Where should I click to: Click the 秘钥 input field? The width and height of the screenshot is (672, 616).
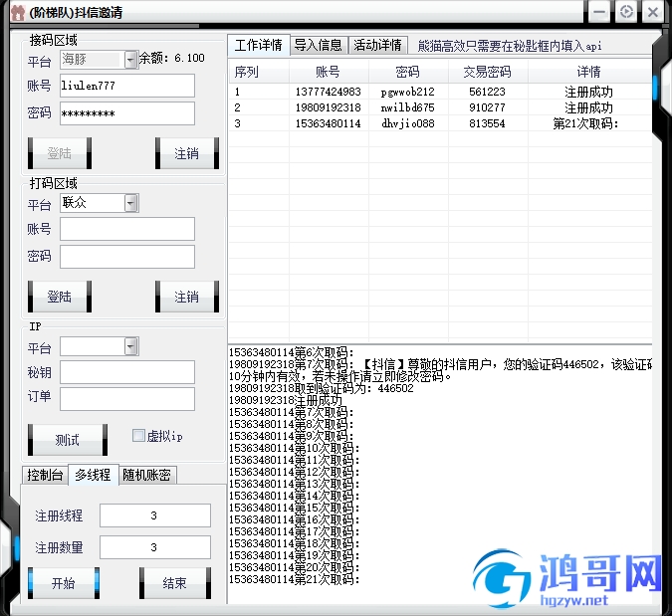(127, 372)
